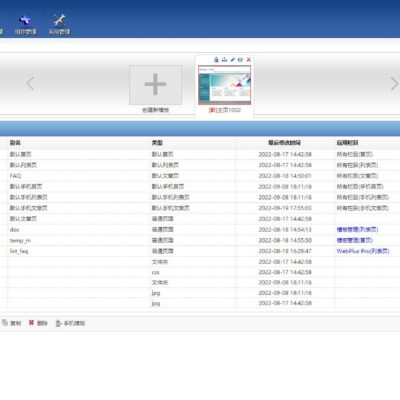Create a new template via plus tile
The width and height of the screenshot is (400, 400).
155,85
